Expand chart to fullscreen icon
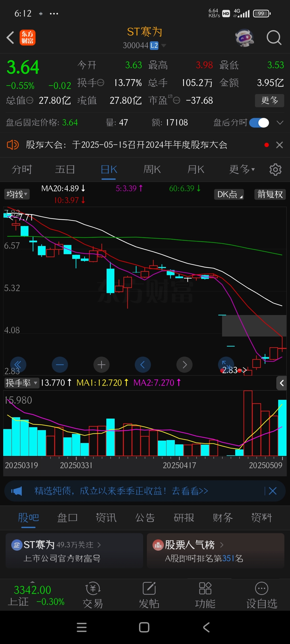The height and width of the screenshot is (644, 290). (226, 365)
